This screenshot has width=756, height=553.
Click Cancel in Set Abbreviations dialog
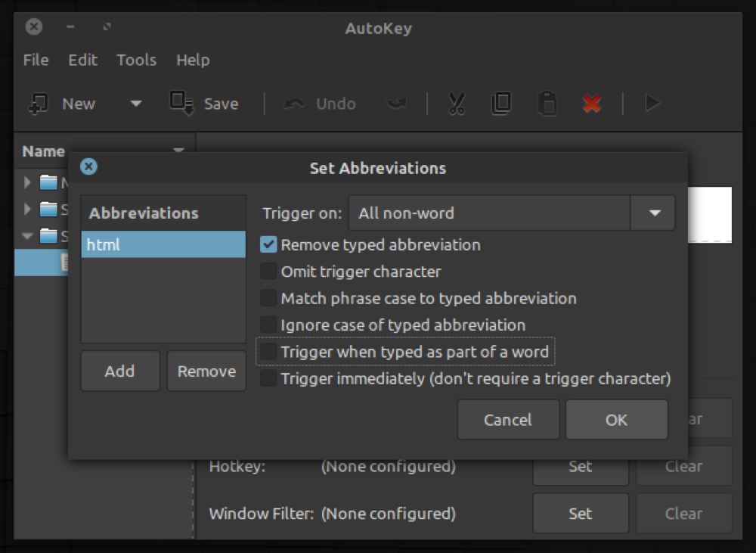(508, 419)
